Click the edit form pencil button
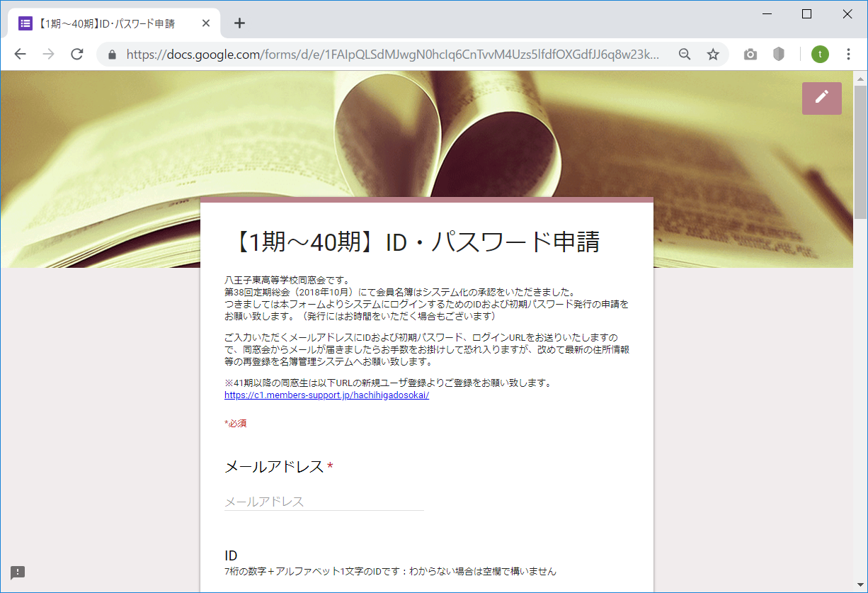Image resolution: width=868 pixels, height=593 pixels. pyautogui.click(x=821, y=98)
